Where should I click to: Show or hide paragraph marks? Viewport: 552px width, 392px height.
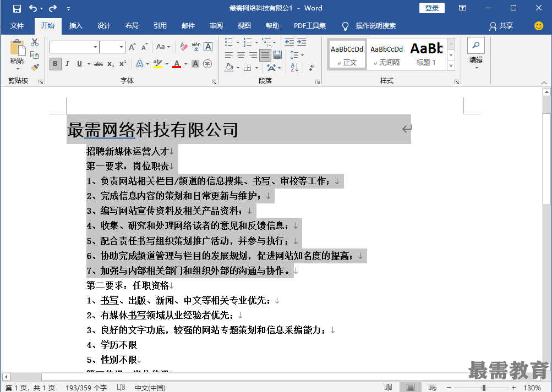(311, 67)
